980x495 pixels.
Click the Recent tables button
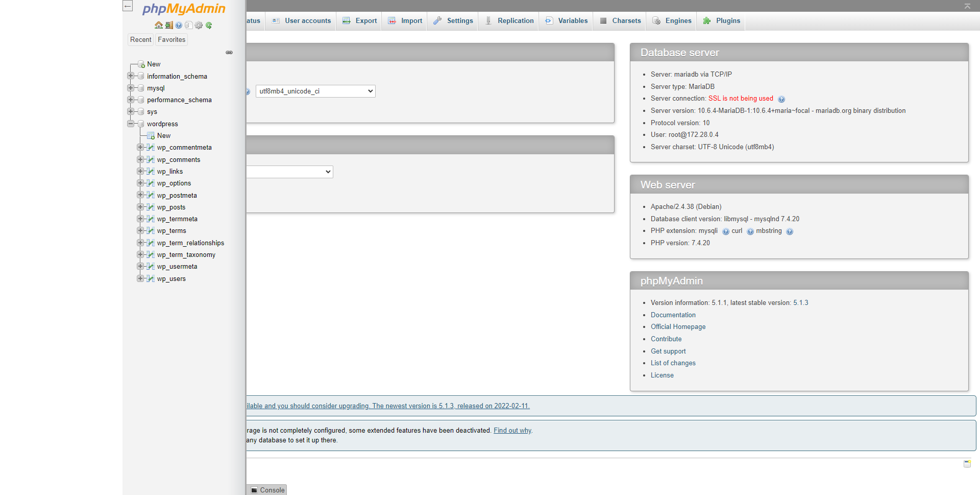point(141,40)
